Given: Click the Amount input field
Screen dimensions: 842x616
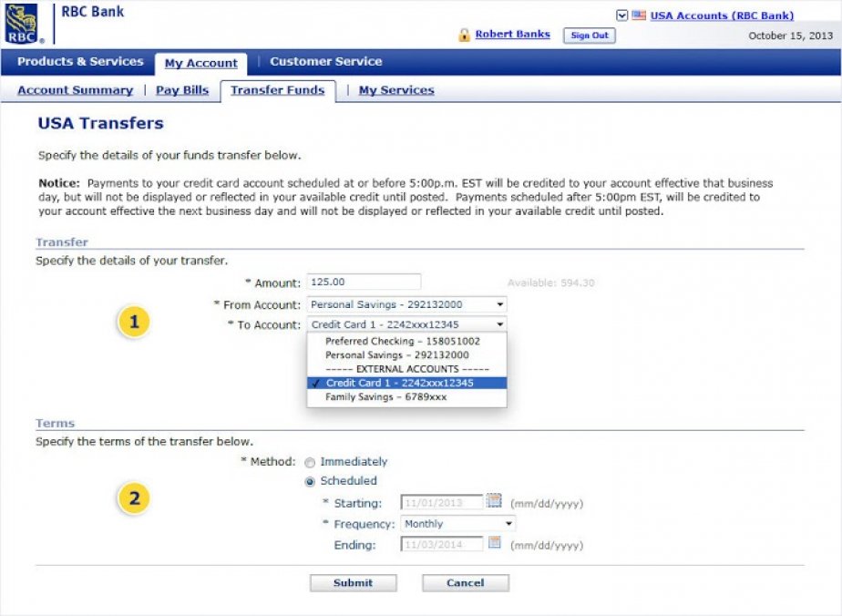Looking at the screenshot, I should point(364,282).
